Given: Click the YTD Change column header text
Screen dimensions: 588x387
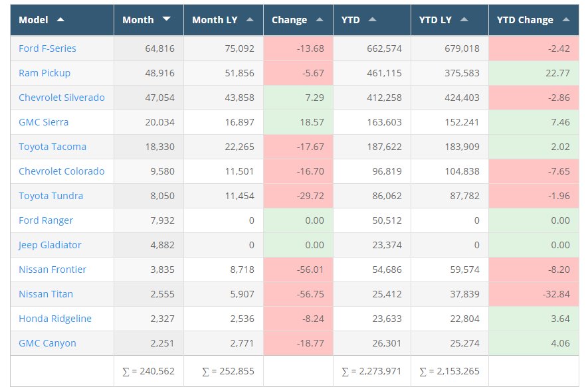Looking at the screenshot, I should click(525, 20).
